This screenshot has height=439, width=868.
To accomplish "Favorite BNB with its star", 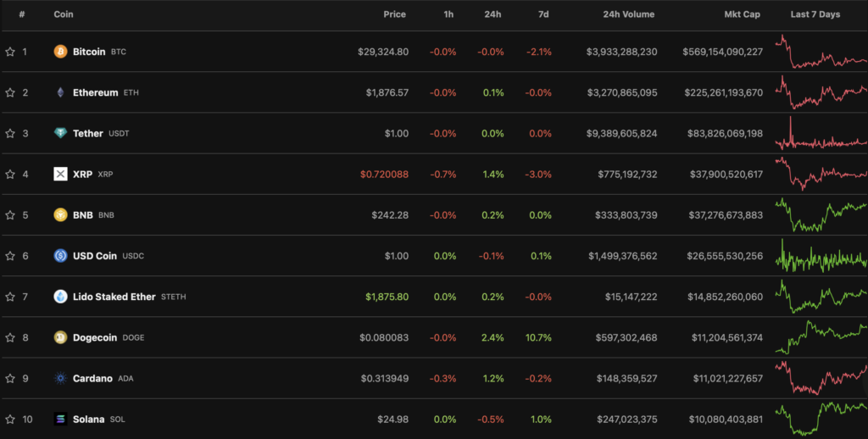I will click(10, 214).
